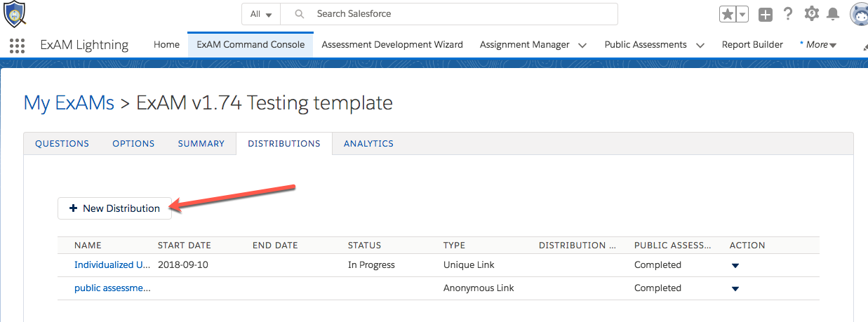Image resolution: width=868 pixels, height=322 pixels.
Task: Open the public assessment distribution link
Action: (x=112, y=288)
